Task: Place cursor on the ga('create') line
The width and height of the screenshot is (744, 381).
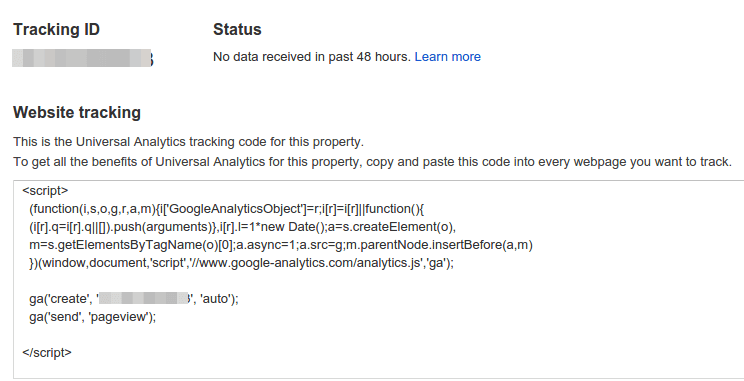Action: point(134,299)
